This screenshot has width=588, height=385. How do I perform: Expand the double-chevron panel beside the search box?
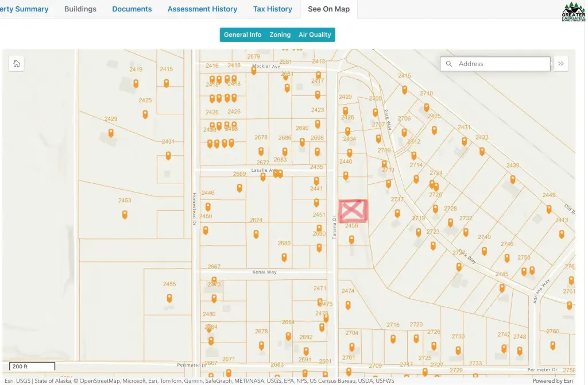[560, 64]
